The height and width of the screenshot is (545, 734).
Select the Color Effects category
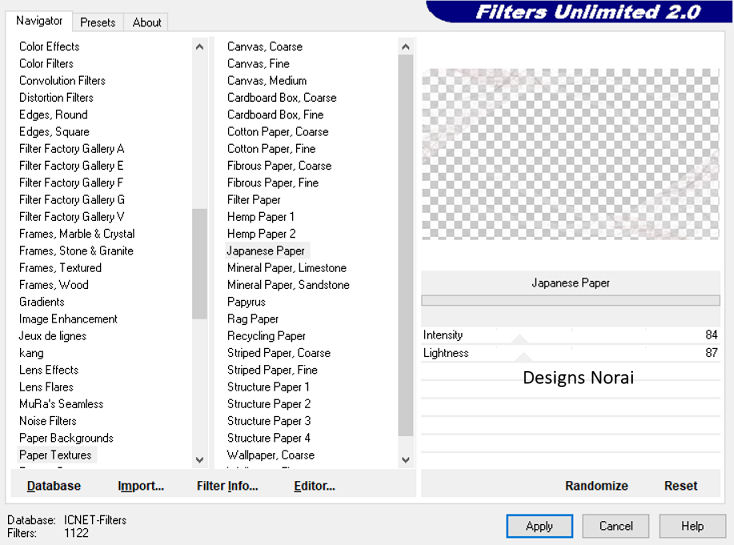[x=49, y=46]
